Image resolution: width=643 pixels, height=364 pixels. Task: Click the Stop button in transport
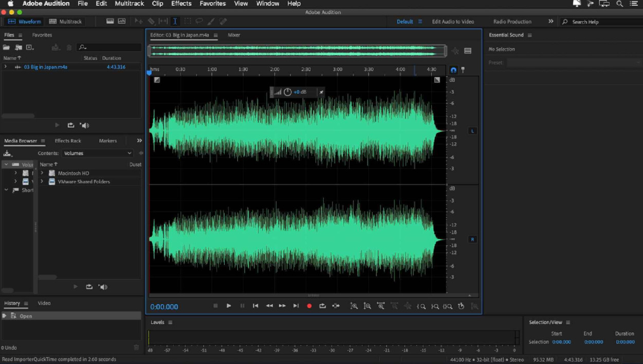pos(215,305)
